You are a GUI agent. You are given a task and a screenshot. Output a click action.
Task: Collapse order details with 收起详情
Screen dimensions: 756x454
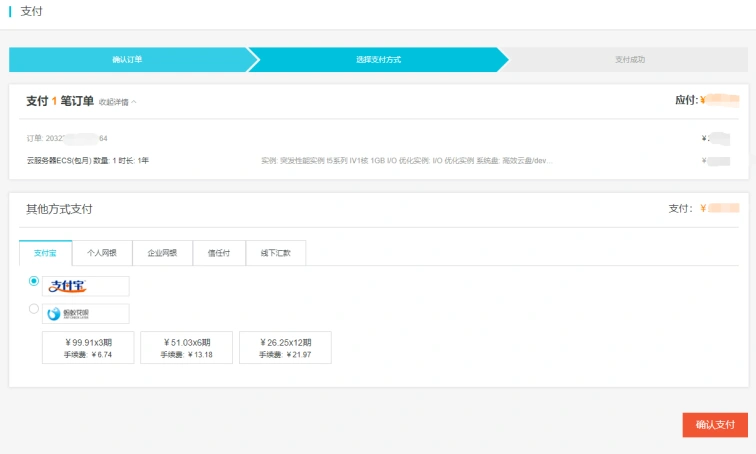[x=118, y=102]
